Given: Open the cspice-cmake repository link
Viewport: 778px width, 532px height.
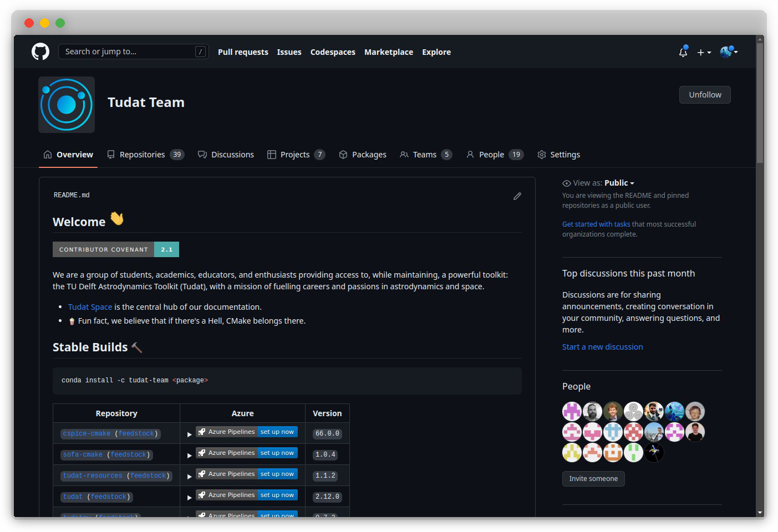Looking at the screenshot, I should [x=87, y=434].
